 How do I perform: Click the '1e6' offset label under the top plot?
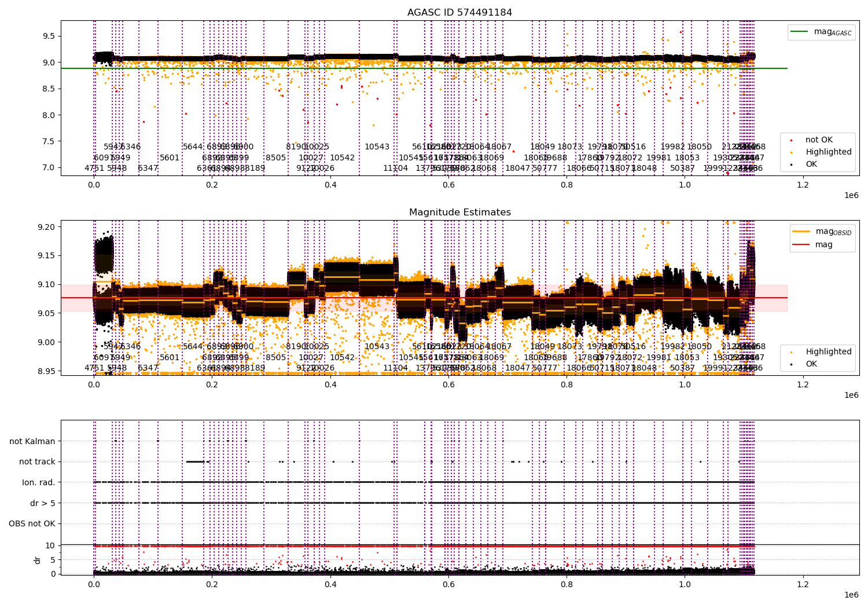851,196
